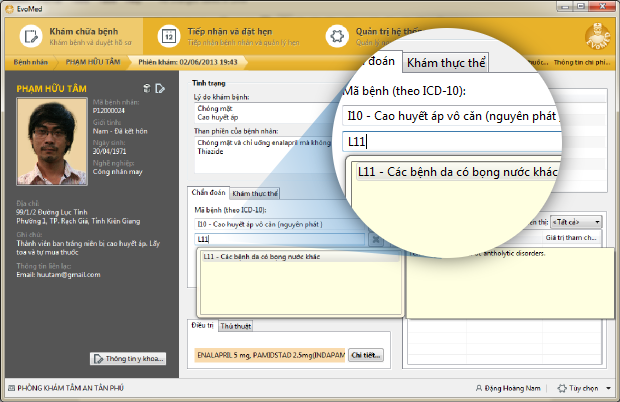Click user name Đặng Hoàng Nam in status bar
This screenshot has width=620, height=402.
(512, 388)
